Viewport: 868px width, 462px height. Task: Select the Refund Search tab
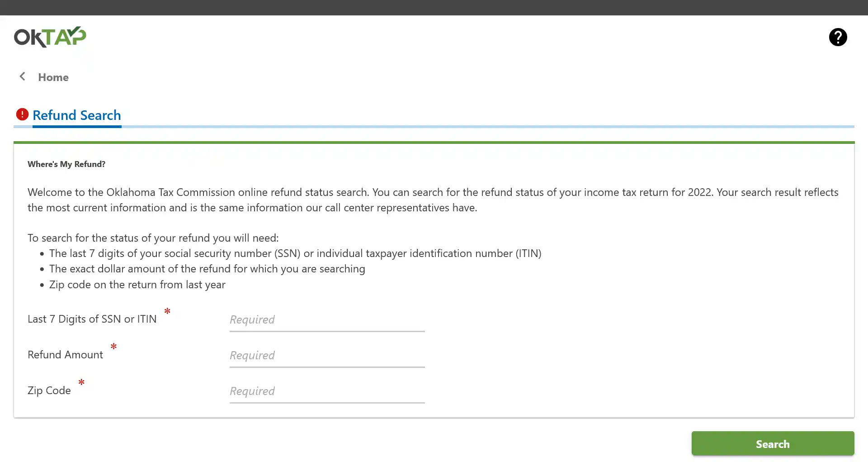77,115
